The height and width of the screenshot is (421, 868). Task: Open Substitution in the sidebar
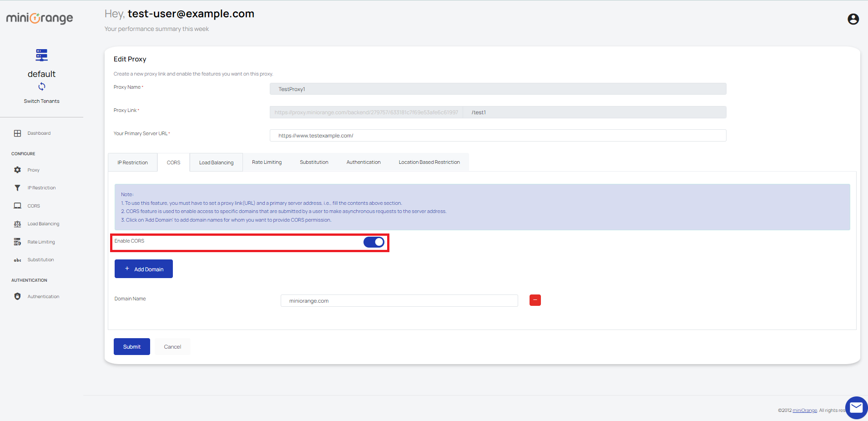[x=40, y=260]
